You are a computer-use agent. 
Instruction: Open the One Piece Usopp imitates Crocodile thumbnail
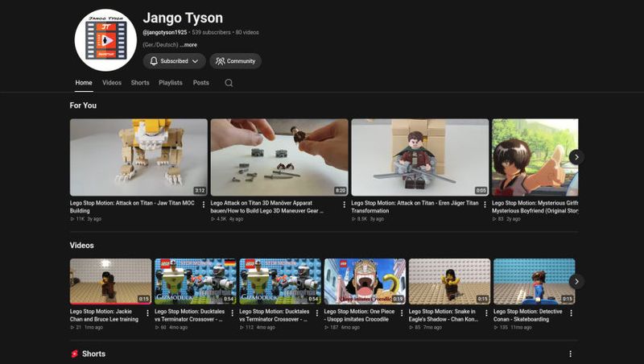coord(365,281)
